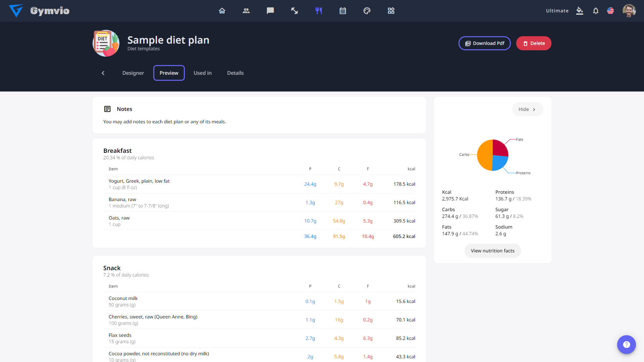Open the Workouts dumbbell icon

(x=294, y=11)
